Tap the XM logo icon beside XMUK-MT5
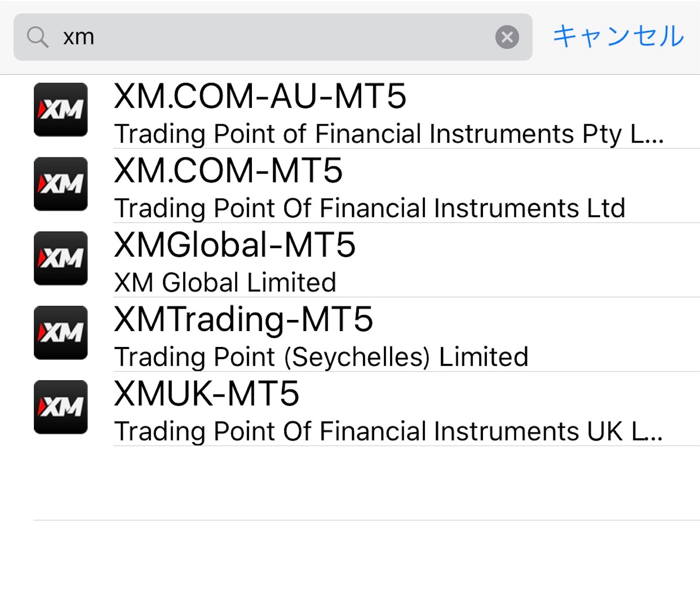Viewport: 700px width, 592px height. pos(60,407)
